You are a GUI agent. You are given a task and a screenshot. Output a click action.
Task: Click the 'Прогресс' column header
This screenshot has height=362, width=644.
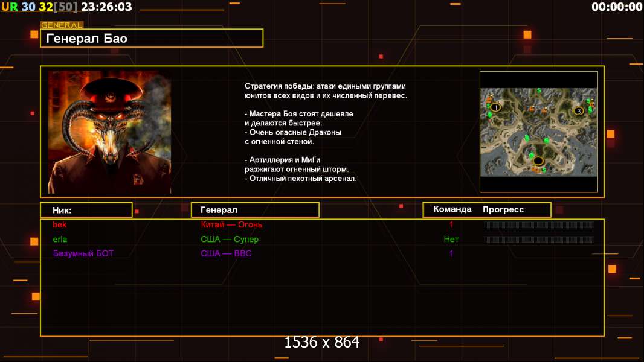click(503, 209)
